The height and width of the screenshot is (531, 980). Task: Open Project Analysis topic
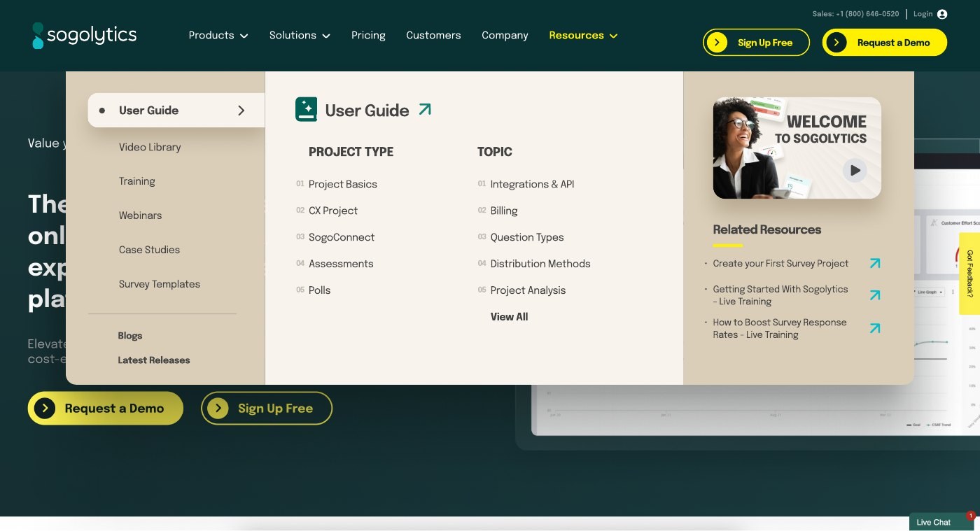pyautogui.click(x=528, y=290)
